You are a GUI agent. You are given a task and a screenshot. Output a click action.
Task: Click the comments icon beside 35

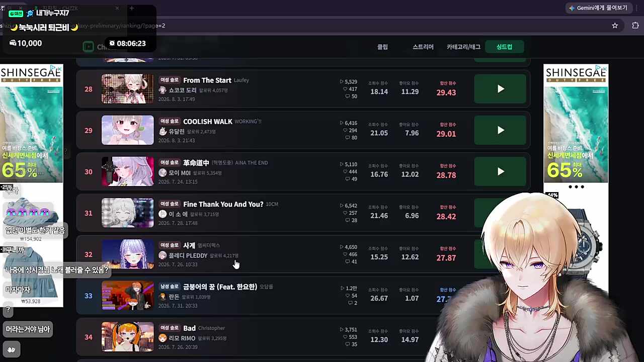click(348, 344)
